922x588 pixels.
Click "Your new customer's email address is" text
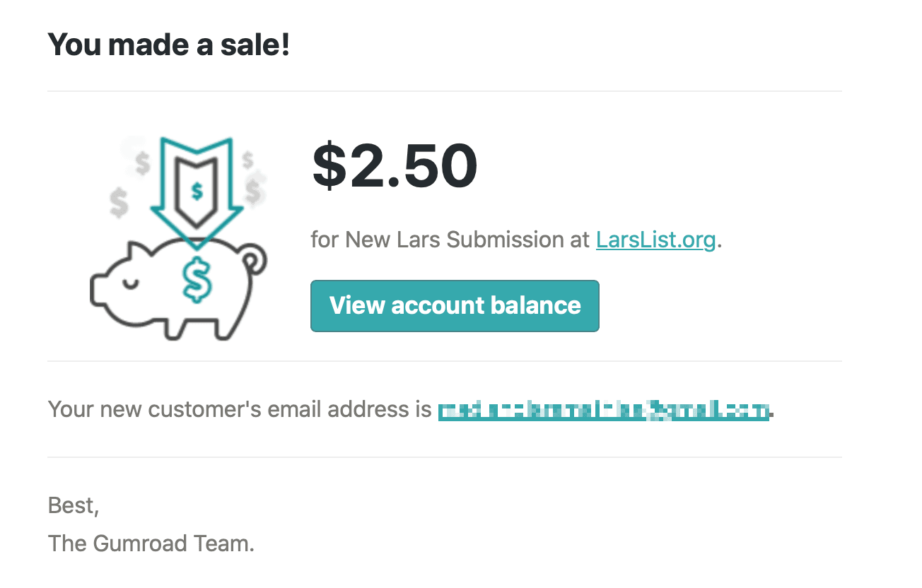[239, 409]
